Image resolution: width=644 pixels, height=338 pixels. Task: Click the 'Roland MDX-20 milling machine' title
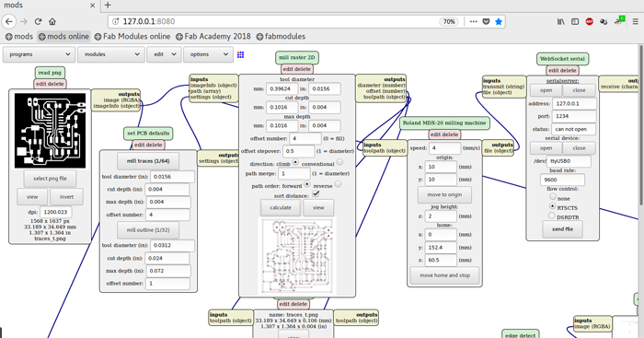444,122
